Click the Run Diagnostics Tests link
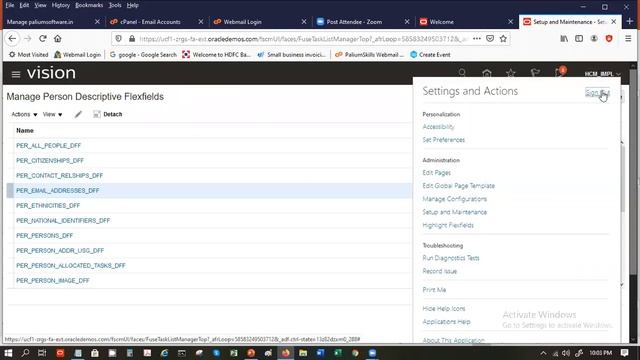The height and width of the screenshot is (360, 640). (451, 258)
